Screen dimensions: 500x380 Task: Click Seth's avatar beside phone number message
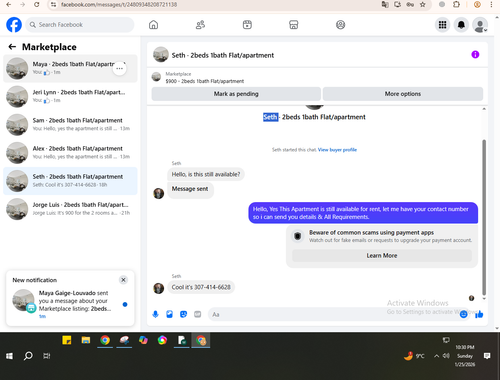158,288
